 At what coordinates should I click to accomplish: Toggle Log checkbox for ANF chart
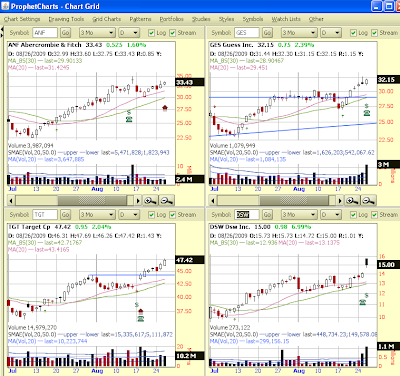(152, 33)
